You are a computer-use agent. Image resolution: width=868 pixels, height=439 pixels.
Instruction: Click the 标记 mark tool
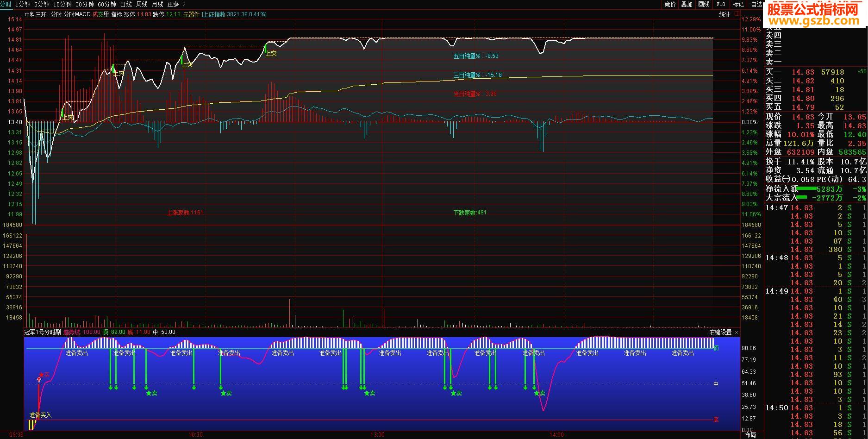[738, 4]
